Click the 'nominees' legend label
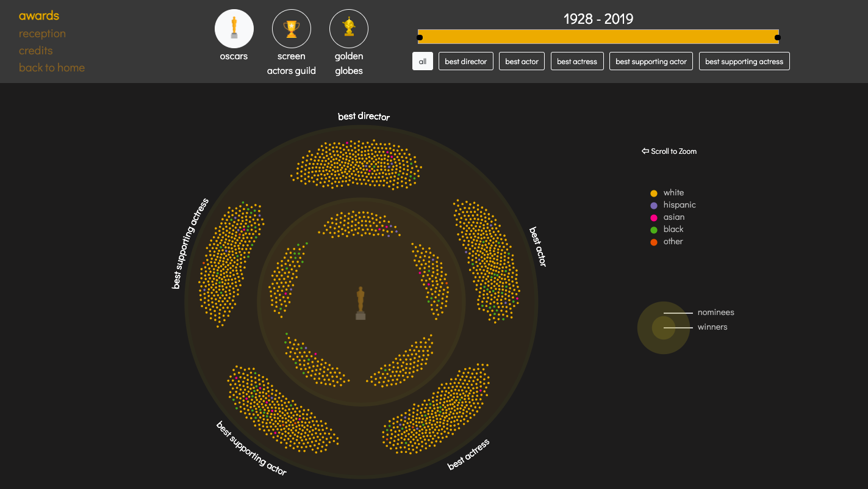Image resolution: width=868 pixels, height=489 pixels. (716, 313)
